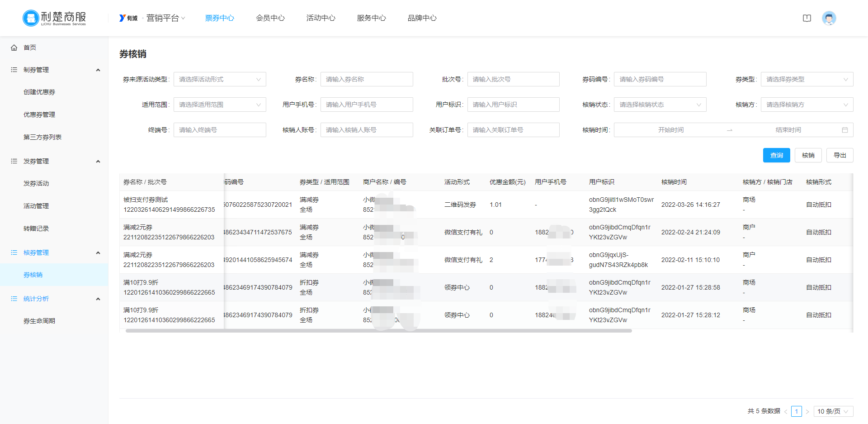Focus the 用户标识 input field
868x424 pixels.
click(514, 105)
